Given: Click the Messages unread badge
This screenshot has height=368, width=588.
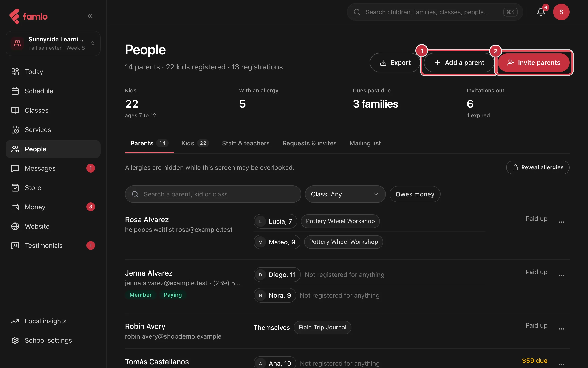Looking at the screenshot, I should (91, 168).
